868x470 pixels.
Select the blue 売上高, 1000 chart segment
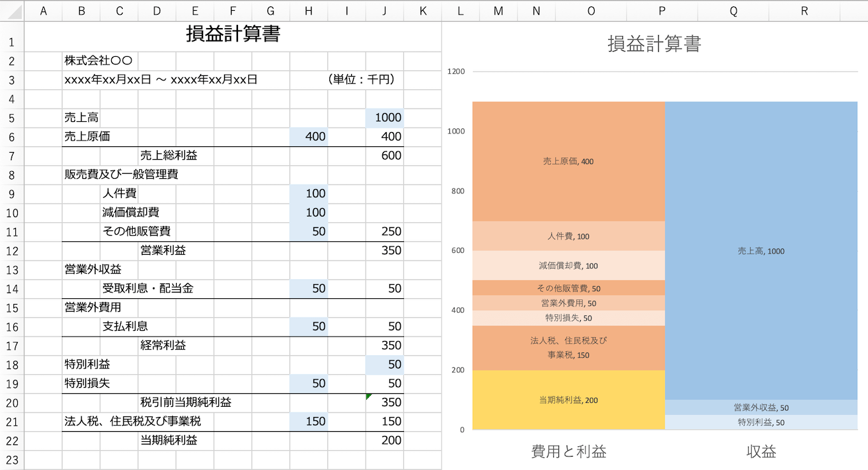pos(761,251)
